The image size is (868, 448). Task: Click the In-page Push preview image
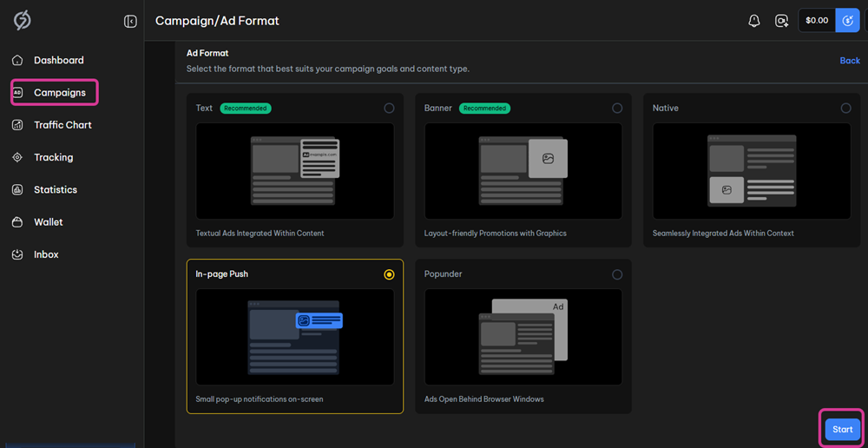click(x=295, y=337)
